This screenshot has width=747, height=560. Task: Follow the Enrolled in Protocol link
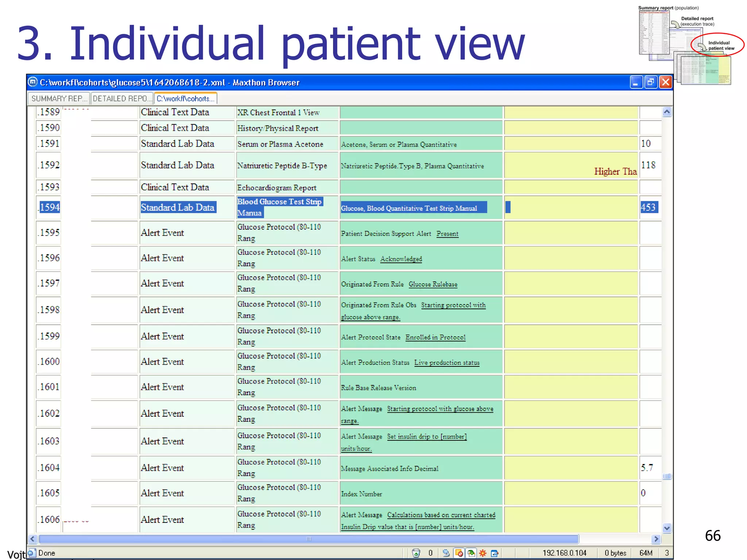(x=435, y=337)
